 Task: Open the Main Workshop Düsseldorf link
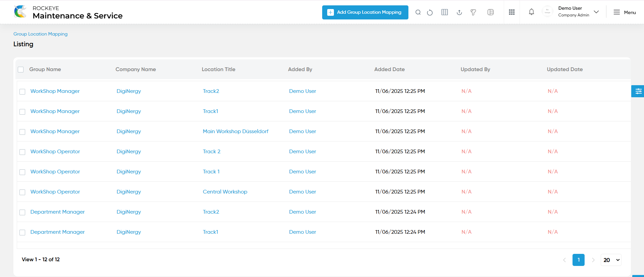pyautogui.click(x=236, y=131)
